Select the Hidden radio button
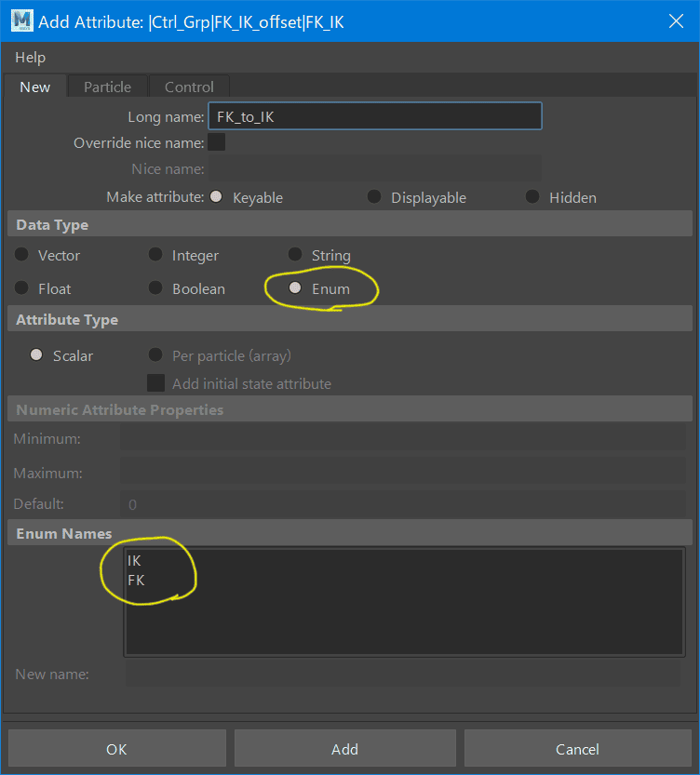 click(532, 196)
